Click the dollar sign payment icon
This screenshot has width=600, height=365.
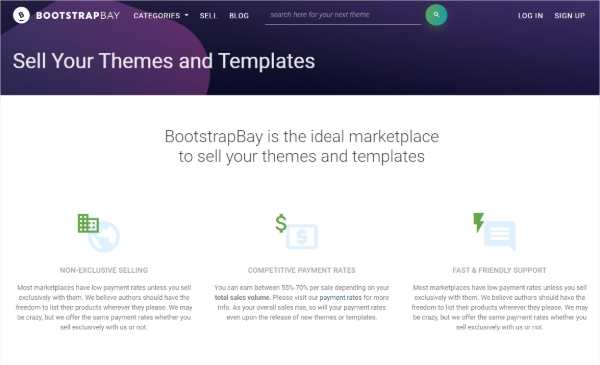[297, 231]
